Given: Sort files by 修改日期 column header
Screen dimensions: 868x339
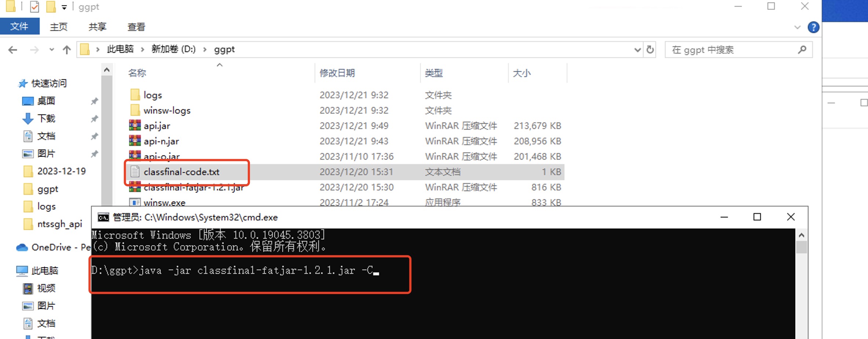Looking at the screenshot, I should pos(337,73).
